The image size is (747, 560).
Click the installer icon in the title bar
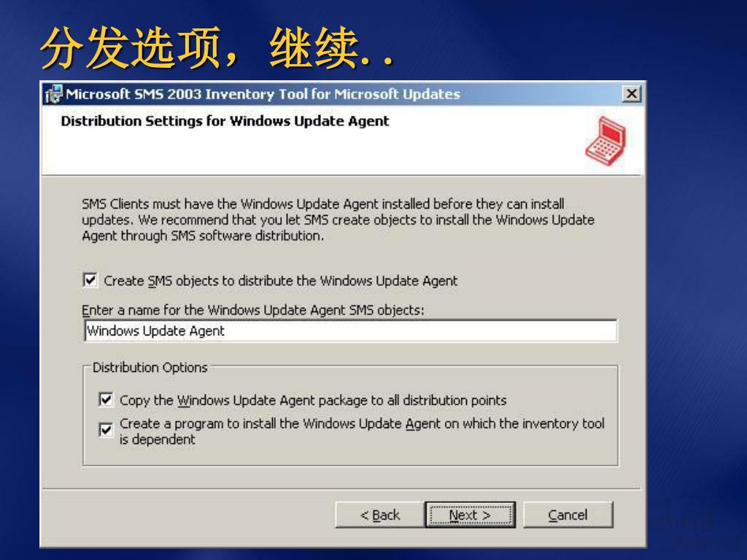(54, 94)
